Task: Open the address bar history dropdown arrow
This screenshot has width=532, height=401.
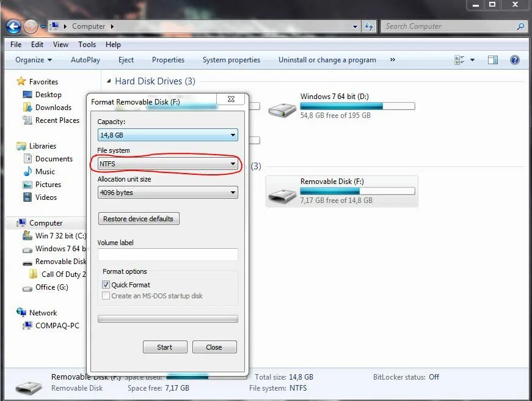Action: click(x=355, y=26)
